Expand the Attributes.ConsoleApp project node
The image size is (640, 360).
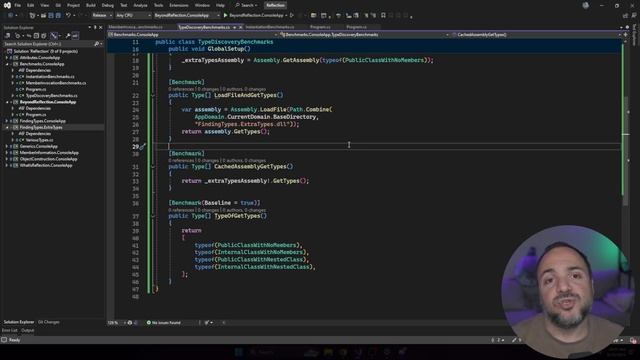(x=7, y=58)
